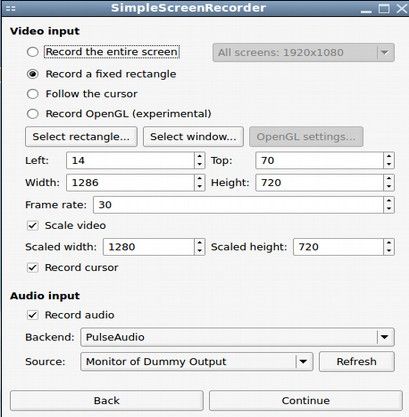This screenshot has height=417, width=409.
Task: Click into the Top value field
Action: (x=319, y=161)
